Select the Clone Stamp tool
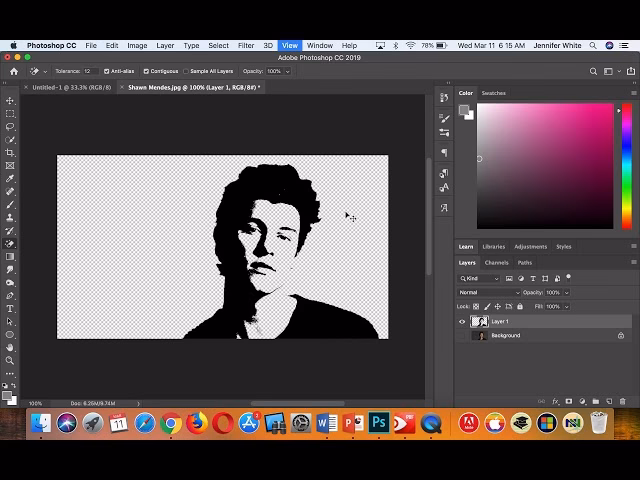640x480 pixels. point(10,218)
